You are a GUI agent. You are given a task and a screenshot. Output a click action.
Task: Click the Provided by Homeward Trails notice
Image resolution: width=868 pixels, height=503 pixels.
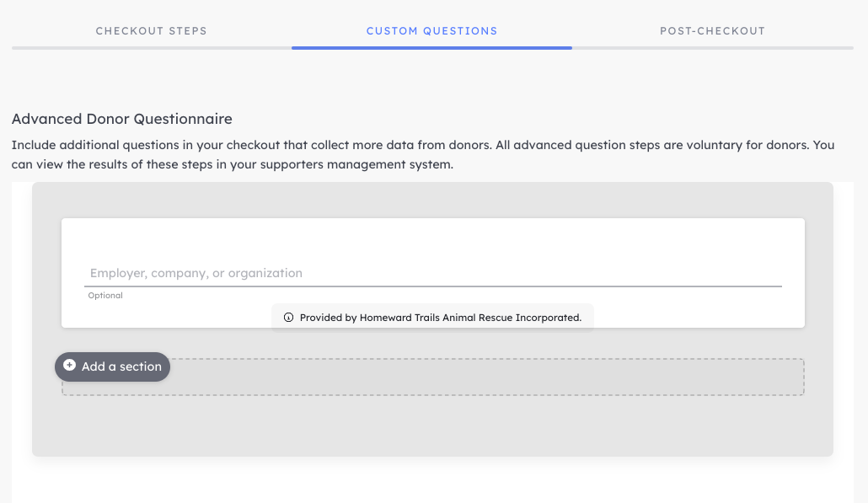coord(432,318)
